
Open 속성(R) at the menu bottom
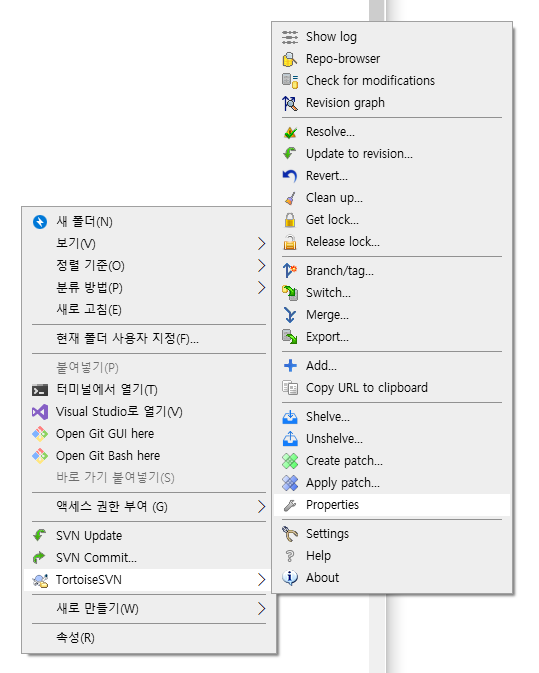point(148,638)
